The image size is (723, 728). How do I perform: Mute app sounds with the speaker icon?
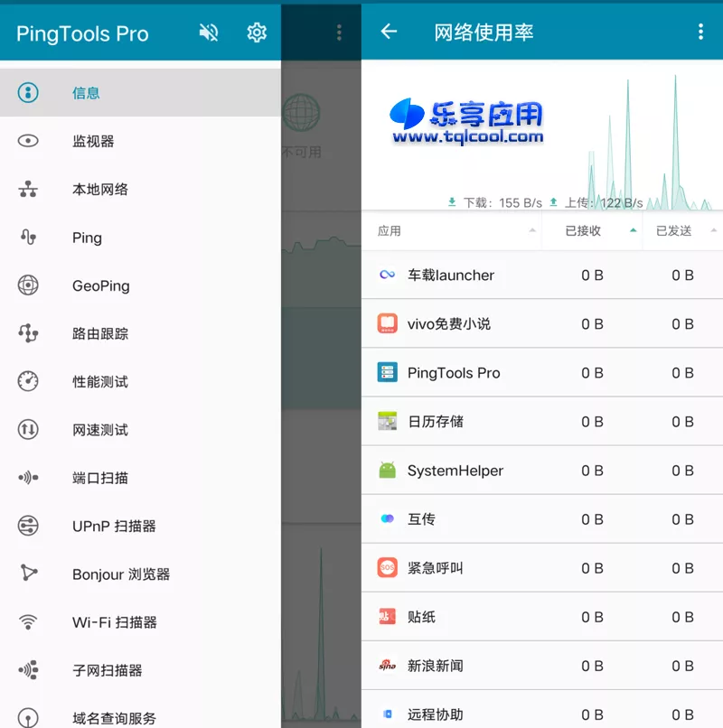(208, 32)
